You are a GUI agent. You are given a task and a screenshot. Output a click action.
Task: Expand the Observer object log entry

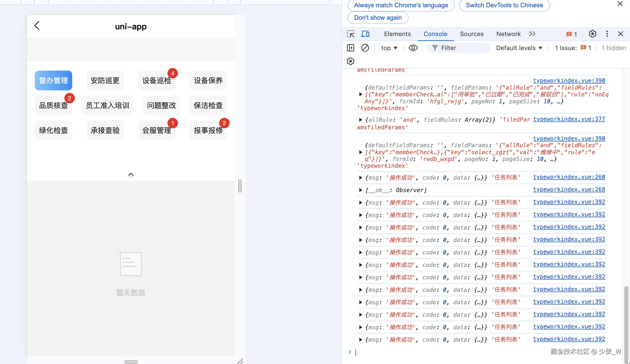361,190
